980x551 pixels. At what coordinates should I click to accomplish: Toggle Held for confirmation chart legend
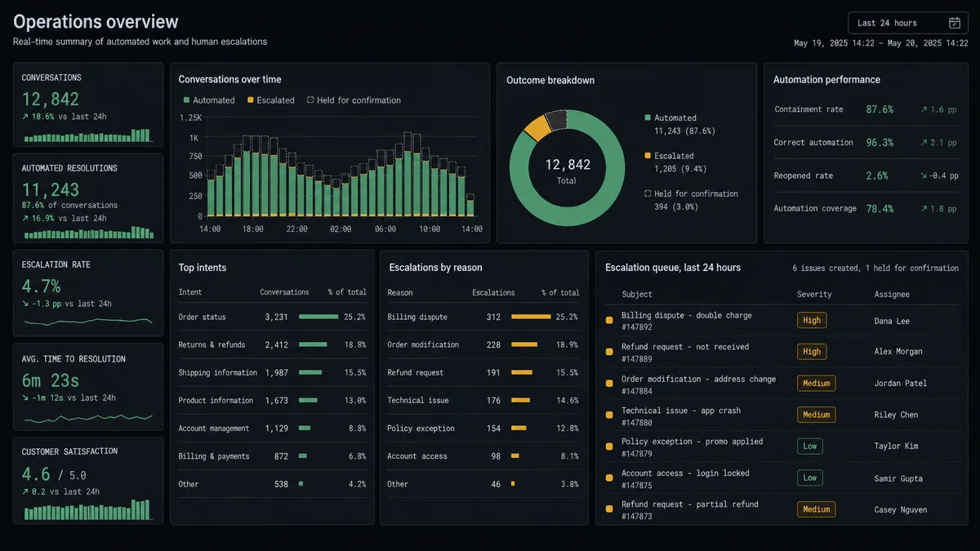pyautogui.click(x=354, y=100)
